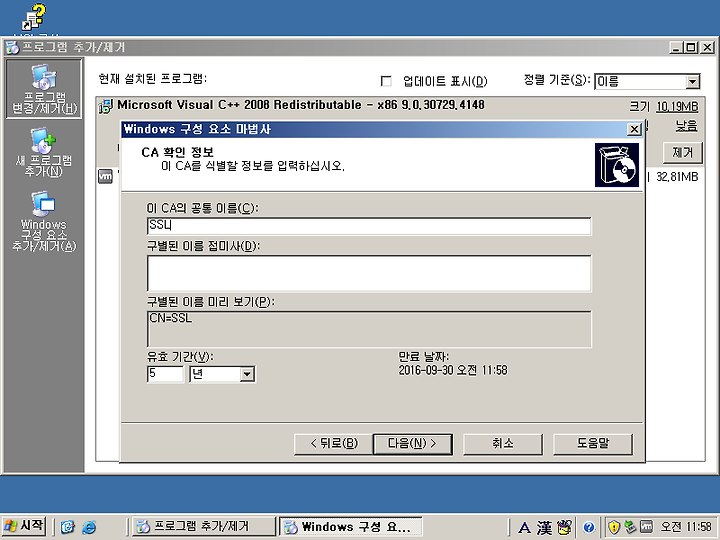Click the expiry date 2016-09-30 text
The height and width of the screenshot is (540, 720).
453,370
